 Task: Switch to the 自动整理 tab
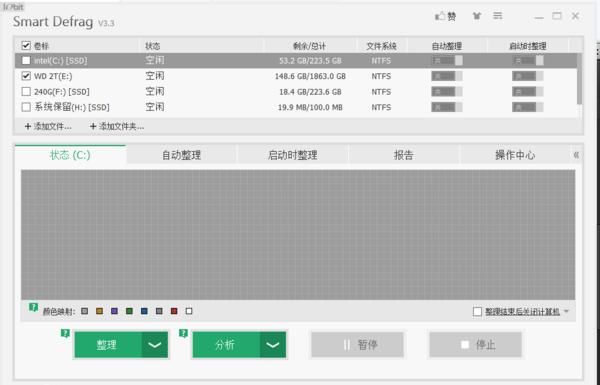coord(181,155)
